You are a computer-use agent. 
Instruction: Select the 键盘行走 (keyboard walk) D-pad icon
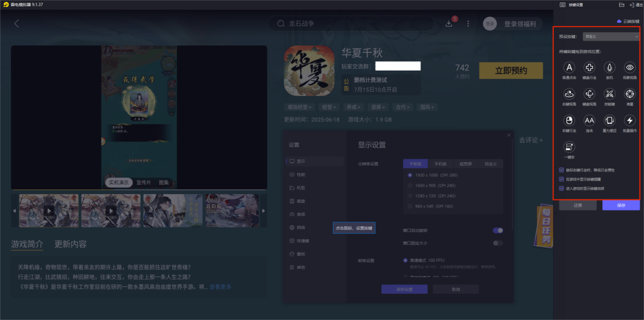click(x=589, y=67)
